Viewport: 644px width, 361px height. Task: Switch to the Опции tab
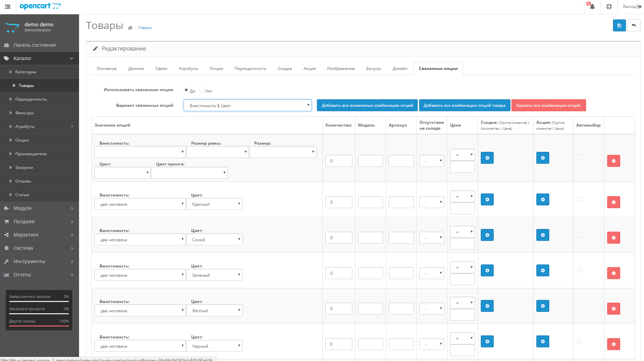pyautogui.click(x=216, y=69)
